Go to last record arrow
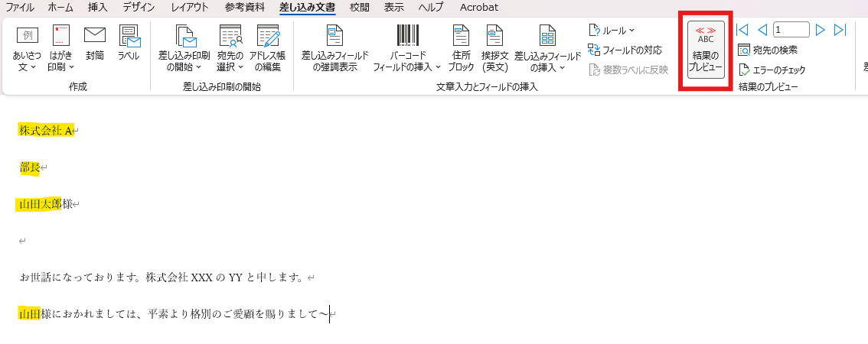This screenshot has height=344, width=868. tap(840, 30)
